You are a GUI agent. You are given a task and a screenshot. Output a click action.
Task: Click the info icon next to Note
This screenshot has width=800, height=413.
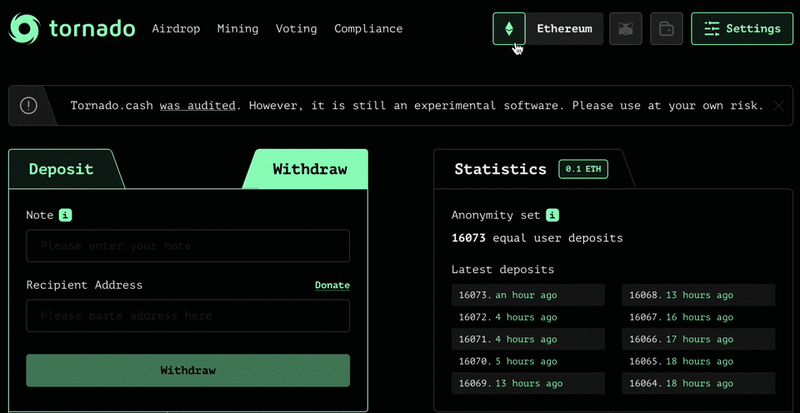65,215
